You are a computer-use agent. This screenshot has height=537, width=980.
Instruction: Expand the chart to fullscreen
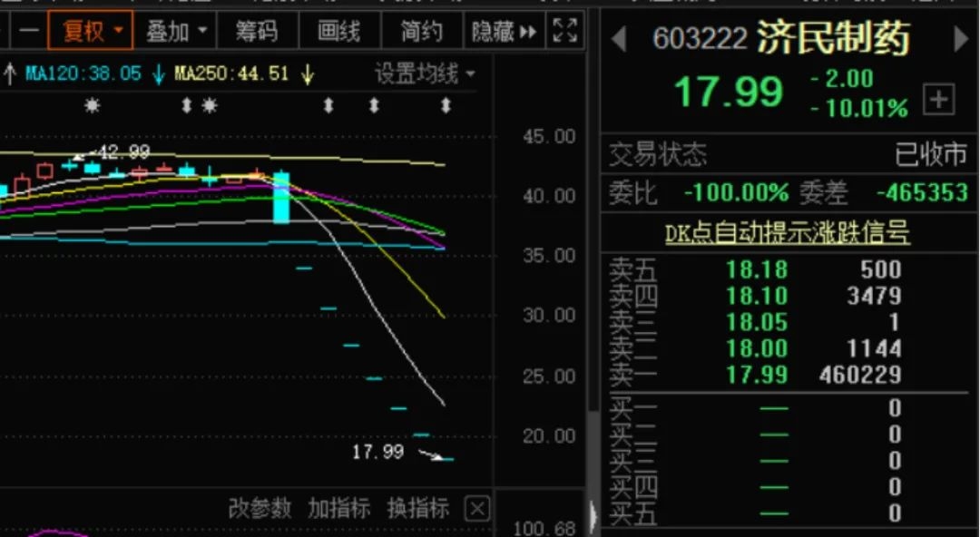click(563, 30)
